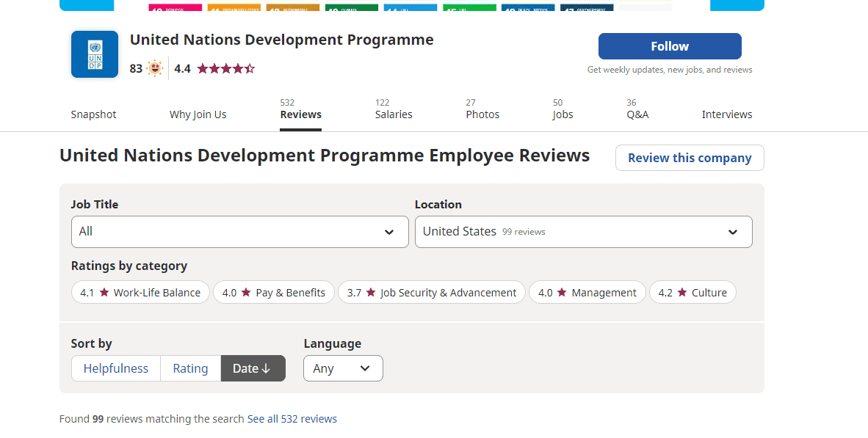Sort reviews by Helpfulness
Viewport: 868px width, 438px height.
(116, 368)
